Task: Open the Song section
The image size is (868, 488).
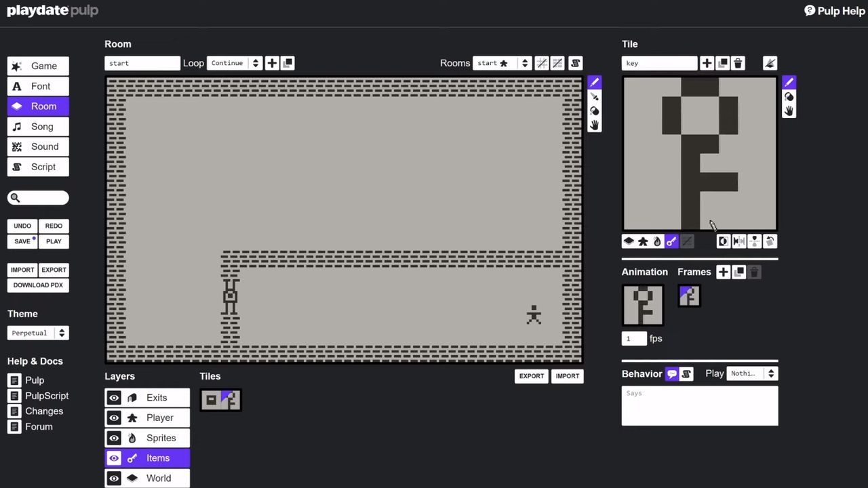Action: (38, 127)
